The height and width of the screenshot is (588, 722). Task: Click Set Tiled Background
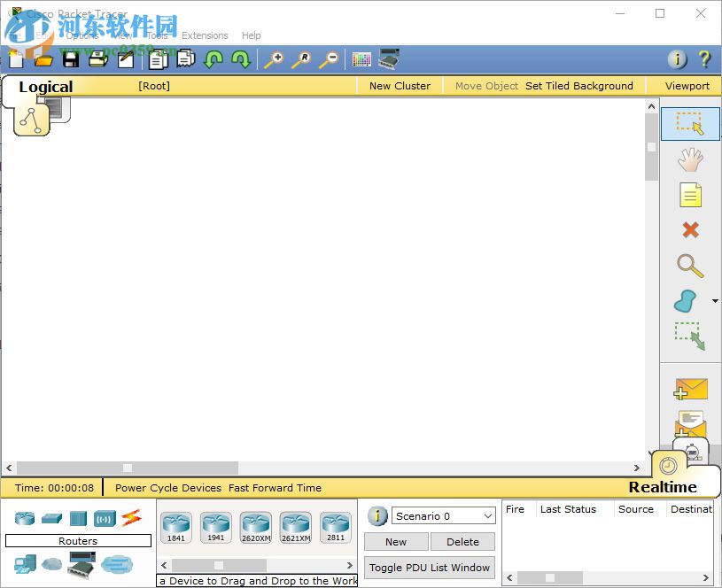point(579,86)
